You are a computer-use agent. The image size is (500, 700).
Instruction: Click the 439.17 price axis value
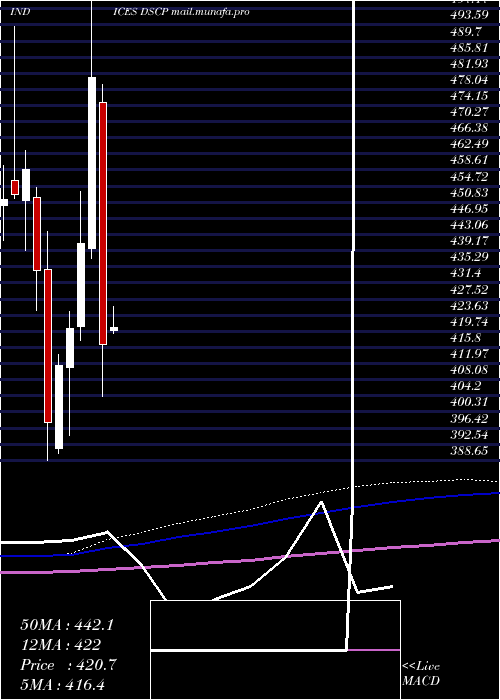coord(469,241)
